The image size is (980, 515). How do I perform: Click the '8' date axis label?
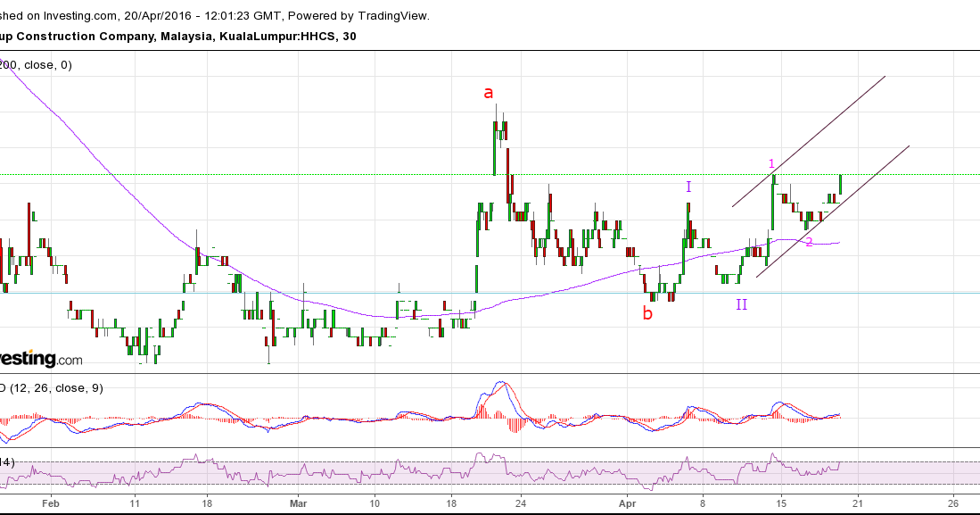click(704, 503)
